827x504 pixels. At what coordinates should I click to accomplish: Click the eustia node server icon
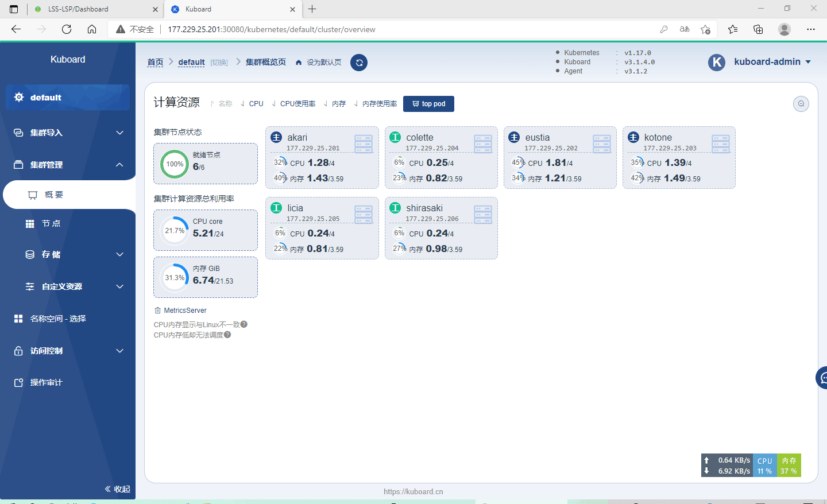tap(602, 144)
